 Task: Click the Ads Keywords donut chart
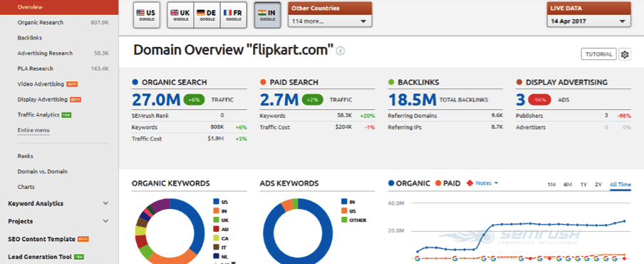click(297, 231)
